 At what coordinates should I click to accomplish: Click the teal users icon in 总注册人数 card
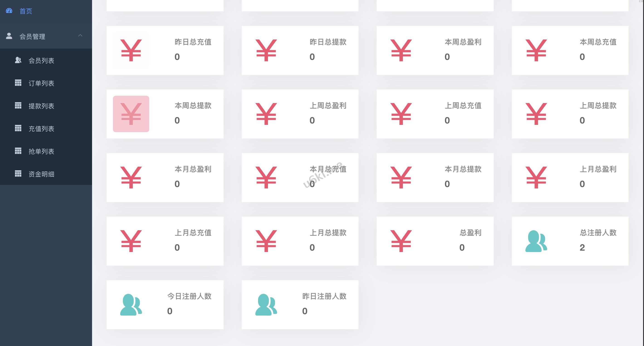click(x=536, y=241)
